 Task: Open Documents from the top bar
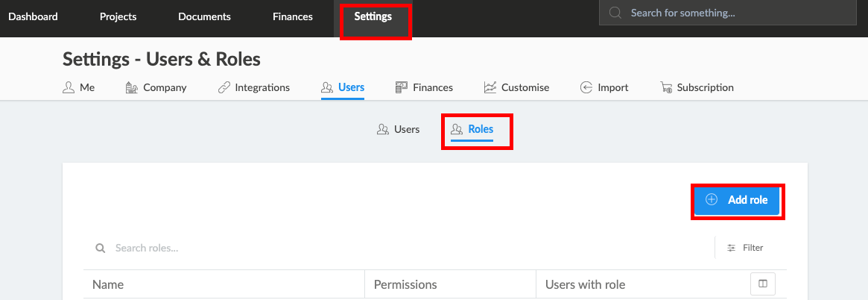204,16
